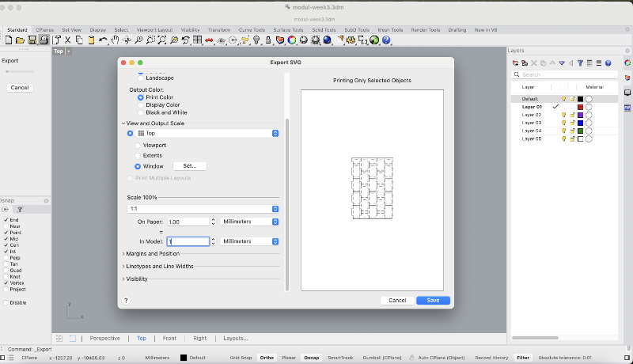Image resolution: width=633 pixels, height=364 pixels.
Task: Expand Margins and Position section
Action: pyautogui.click(x=153, y=254)
